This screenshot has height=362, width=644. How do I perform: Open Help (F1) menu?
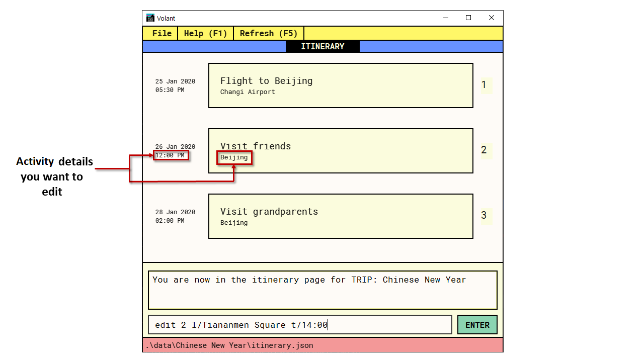(206, 33)
